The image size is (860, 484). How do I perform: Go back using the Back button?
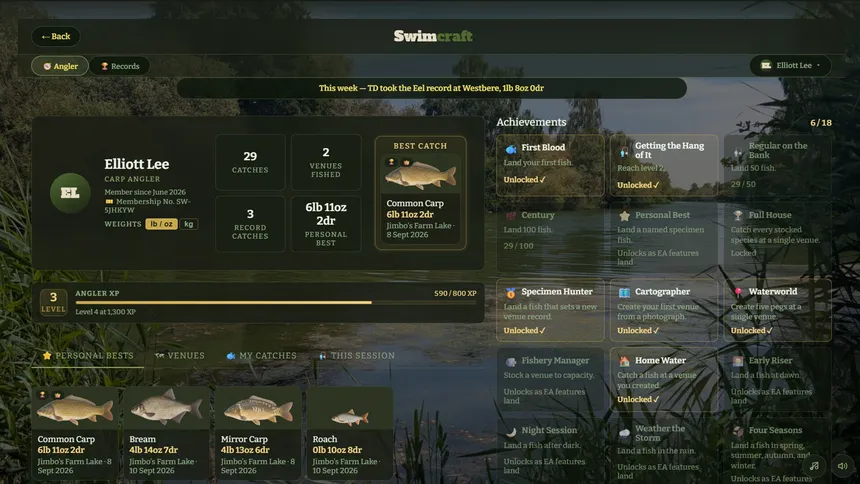(x=55, y=36)
